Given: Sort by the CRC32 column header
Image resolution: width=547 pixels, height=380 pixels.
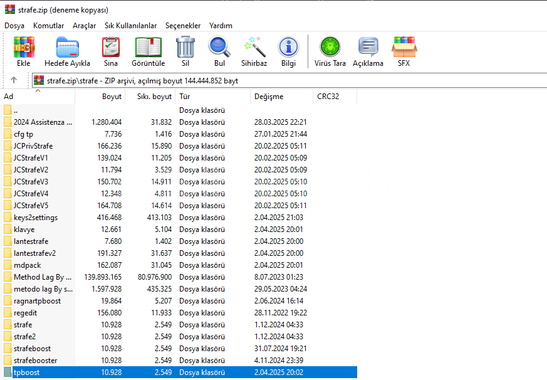Looking at the screenshot, I should tap(335, 96).
